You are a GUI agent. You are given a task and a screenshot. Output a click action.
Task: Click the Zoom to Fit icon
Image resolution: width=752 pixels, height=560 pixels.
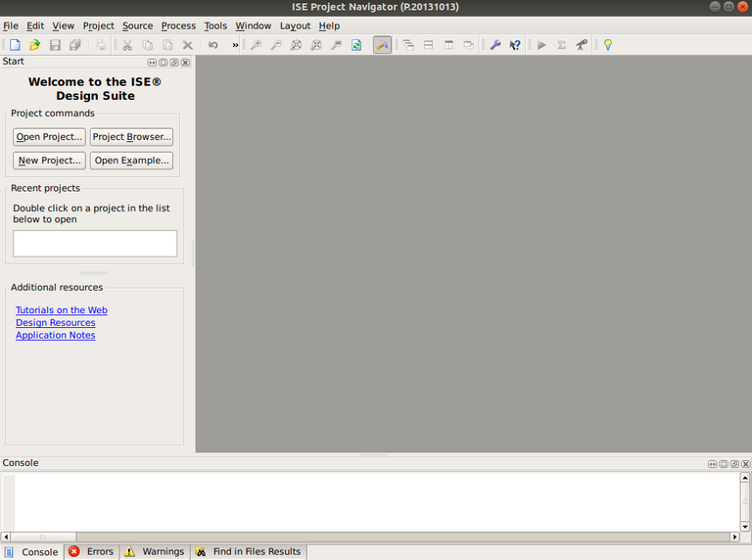pos(297,45)
